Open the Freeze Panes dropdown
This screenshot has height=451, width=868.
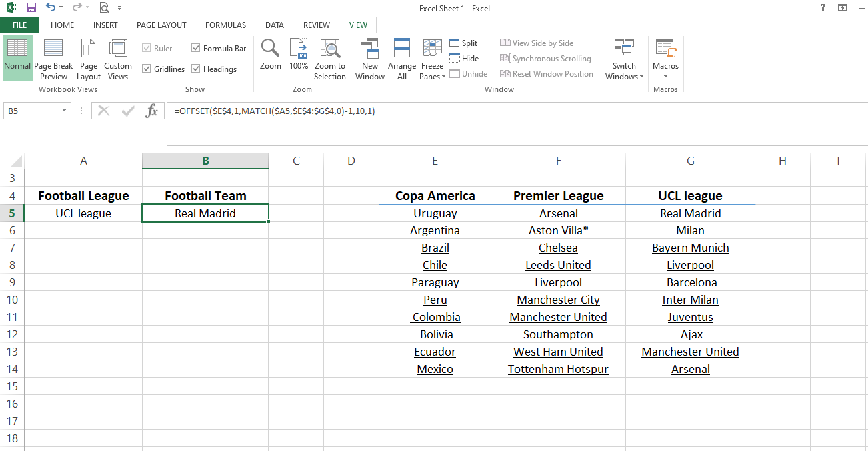click(x=432, y=59)
